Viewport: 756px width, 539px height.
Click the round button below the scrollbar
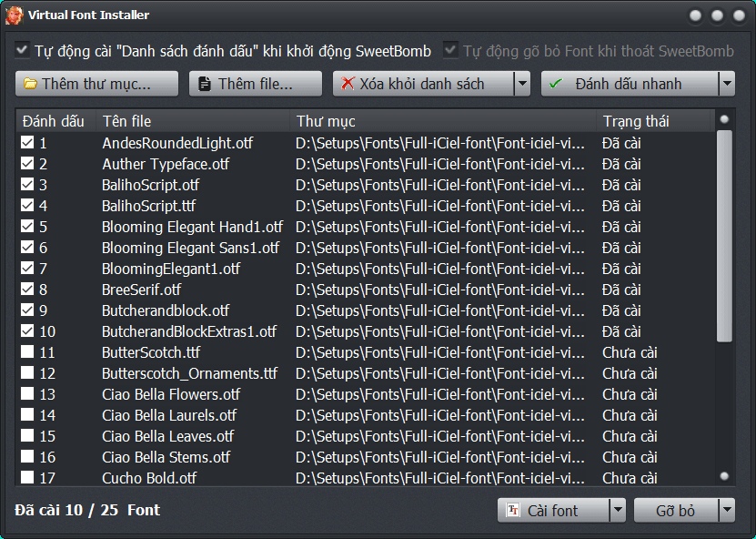724,476
